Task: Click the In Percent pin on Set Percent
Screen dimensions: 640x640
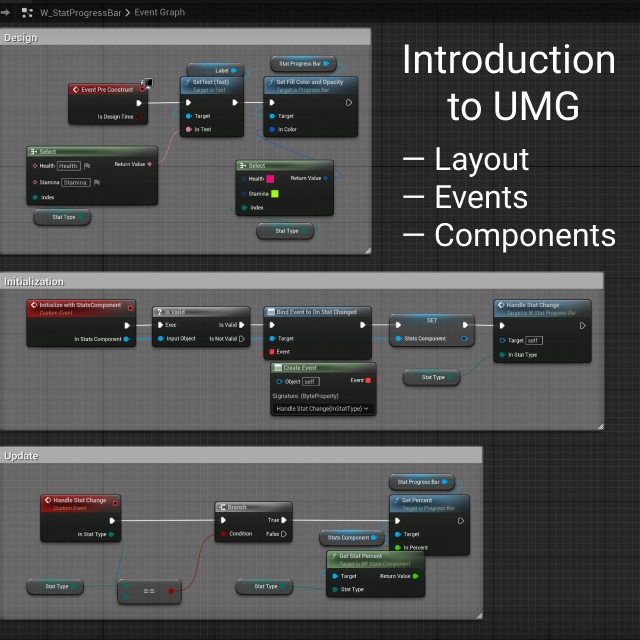Action: [398, 547]
